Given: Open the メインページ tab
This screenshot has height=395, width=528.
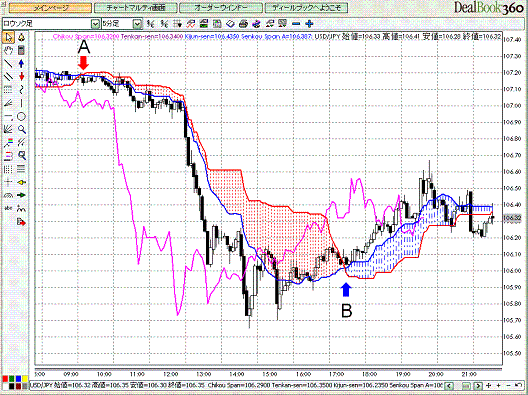Looking at the screenshot, I should (x=50, y=8).
